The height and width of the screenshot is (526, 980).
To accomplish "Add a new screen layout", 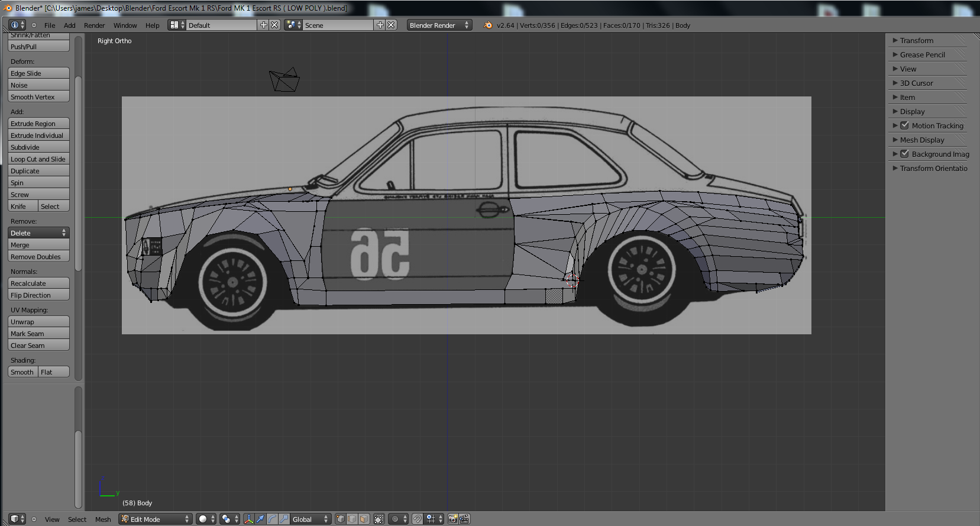I will tap(264, 25).
